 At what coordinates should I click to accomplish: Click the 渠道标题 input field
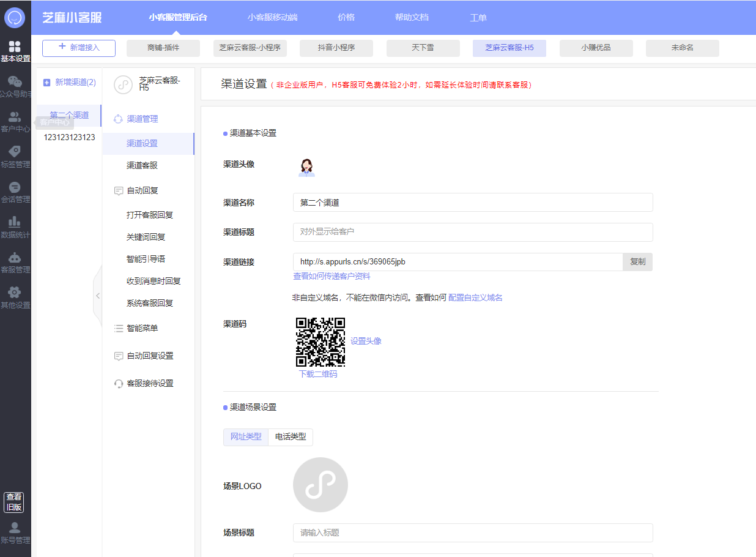(473, 232)
